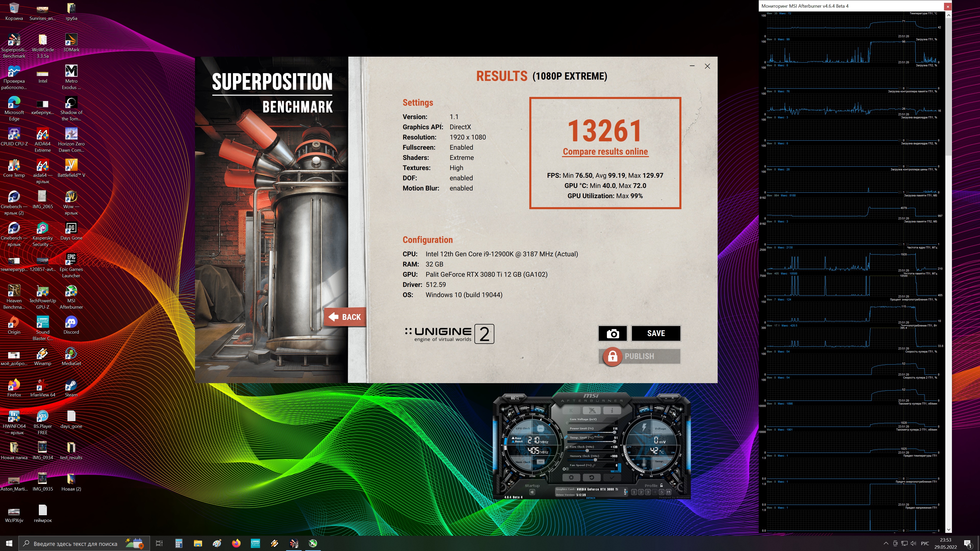Toggle the profile lock icon
The height and width of the screenshot is (551, 980).
[661, 485]
